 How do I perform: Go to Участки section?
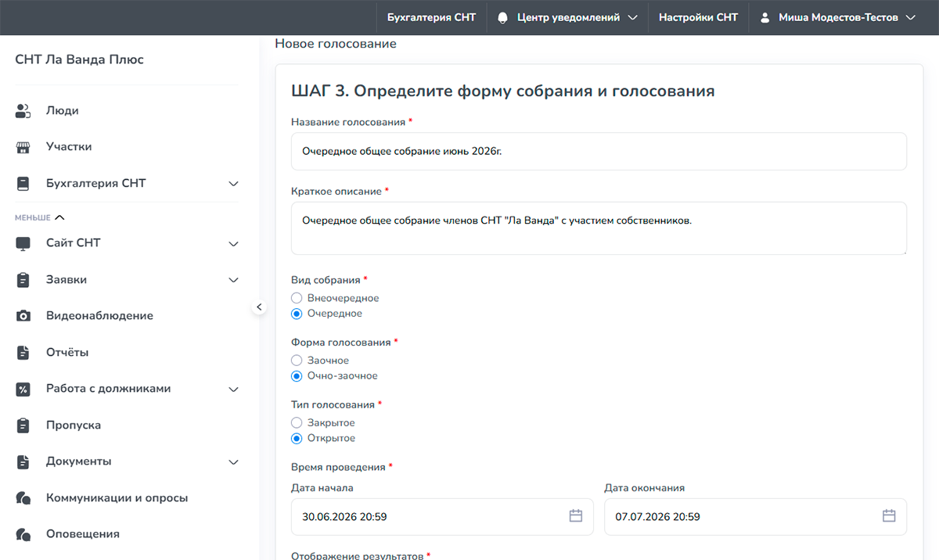click(69, 147)
